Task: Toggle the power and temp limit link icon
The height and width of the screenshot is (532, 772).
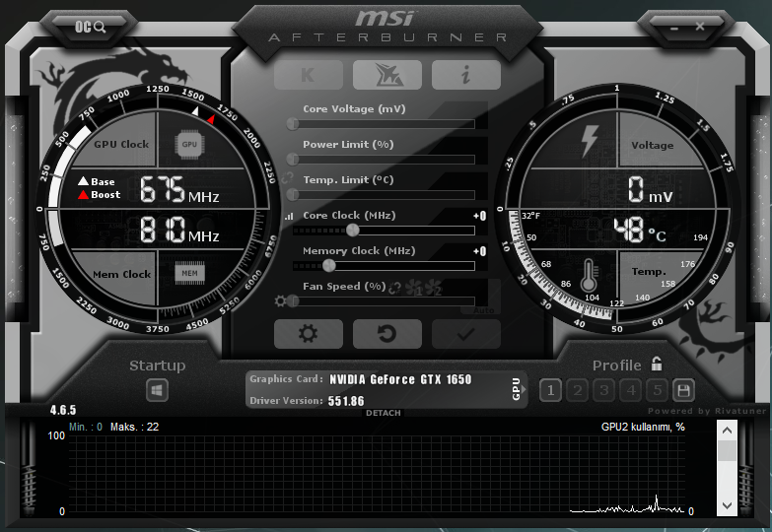Action: 288,177
